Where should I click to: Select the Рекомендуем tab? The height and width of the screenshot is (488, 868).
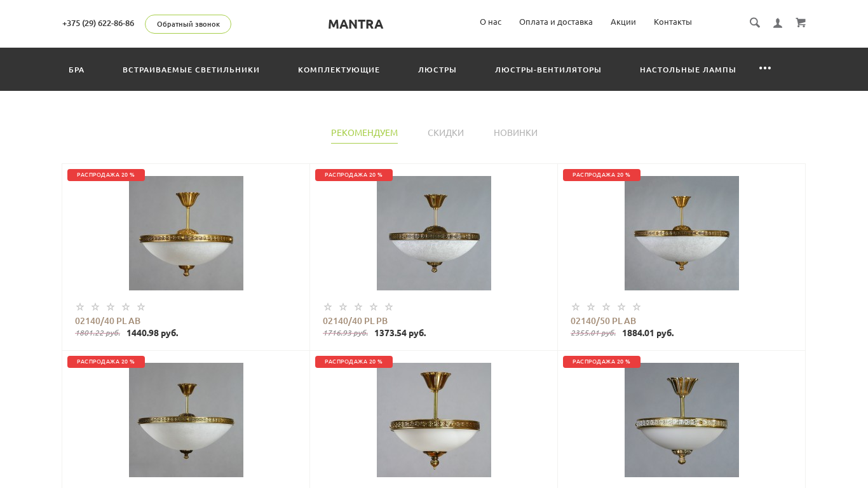(364, 133)
